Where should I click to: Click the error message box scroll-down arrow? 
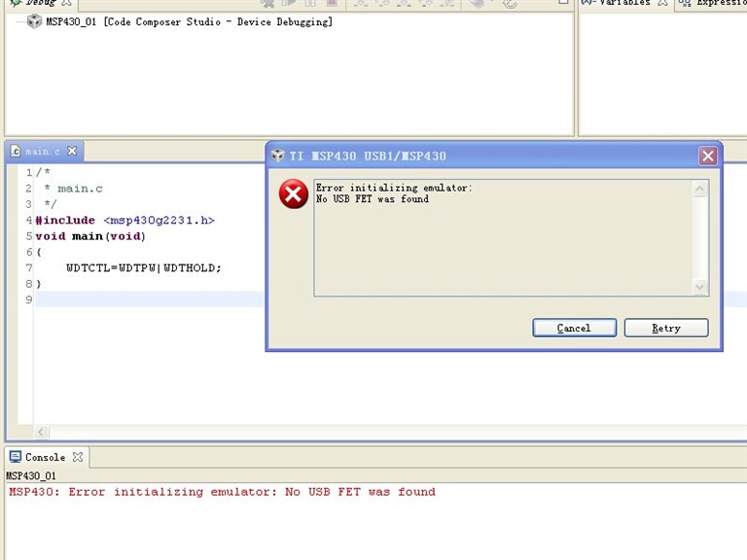coord(699,287)
